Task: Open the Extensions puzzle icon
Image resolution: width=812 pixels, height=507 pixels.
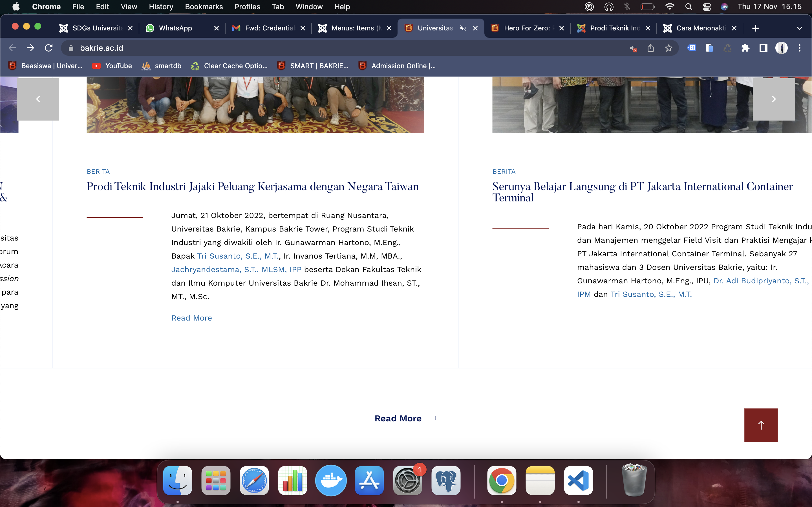Action: (745, 48)
